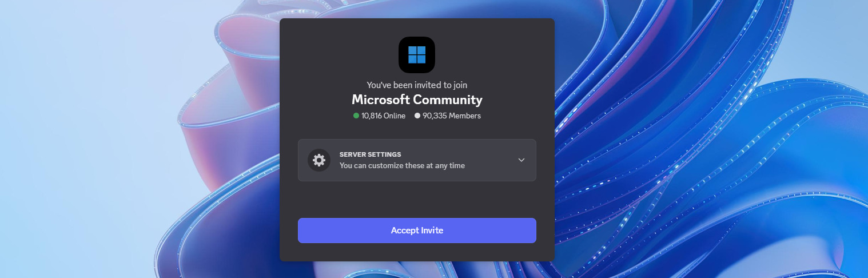Click 'You can customize these at any time'
This screenshot has height=278, width=868.
click(x=402, y=166)
